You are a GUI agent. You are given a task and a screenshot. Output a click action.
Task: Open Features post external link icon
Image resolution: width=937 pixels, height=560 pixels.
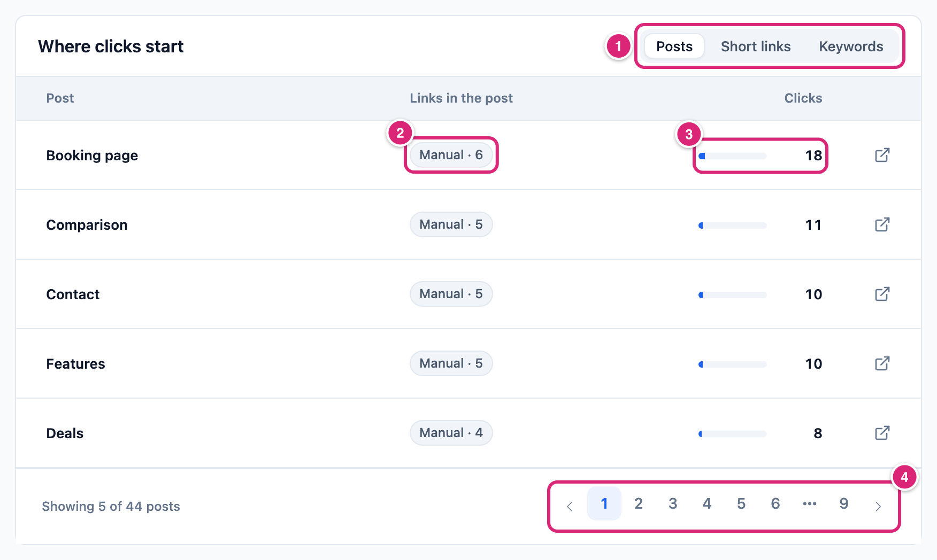(882, 363)
